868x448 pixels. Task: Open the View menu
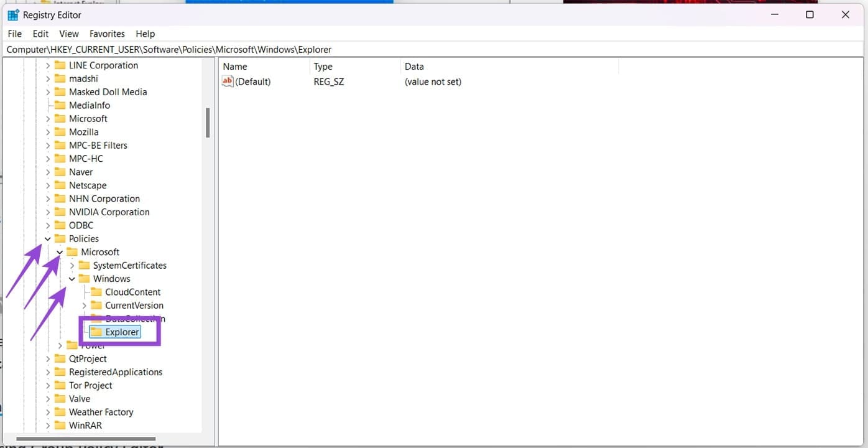pos(69,34)
